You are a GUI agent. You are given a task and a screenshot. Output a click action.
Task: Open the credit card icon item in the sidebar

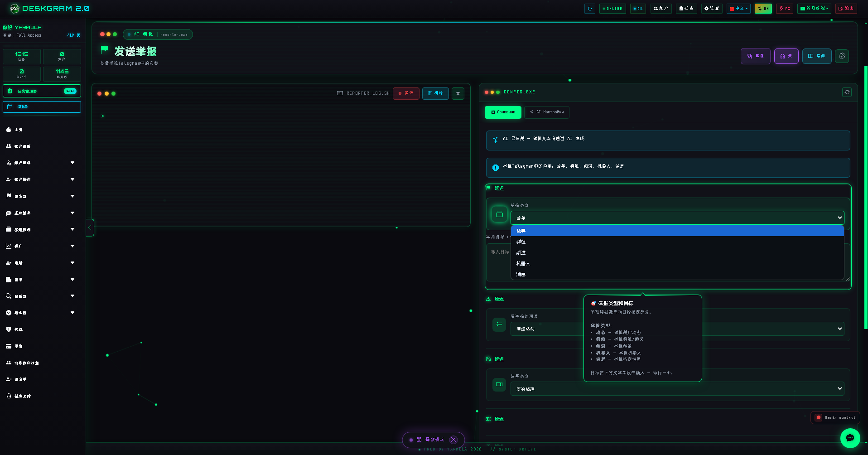click(41, 346)
